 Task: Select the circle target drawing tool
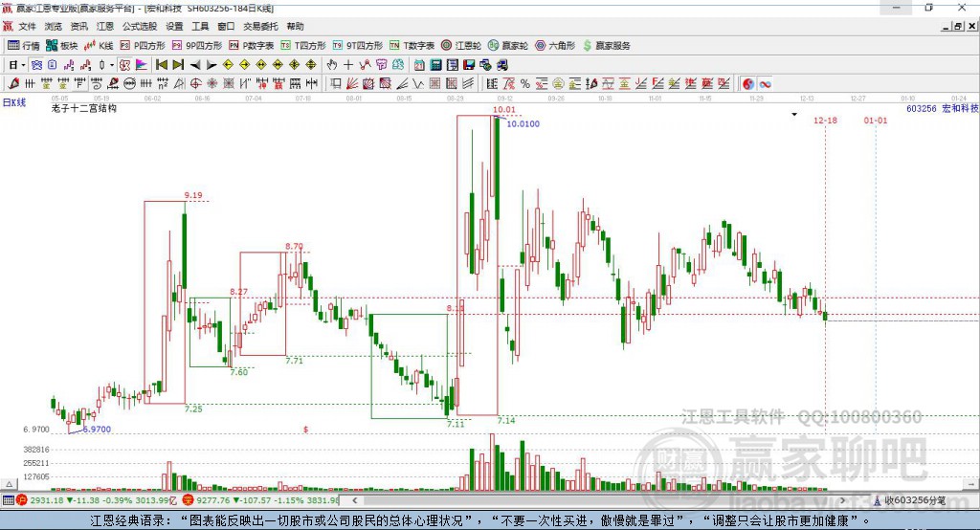pos(195,83)
